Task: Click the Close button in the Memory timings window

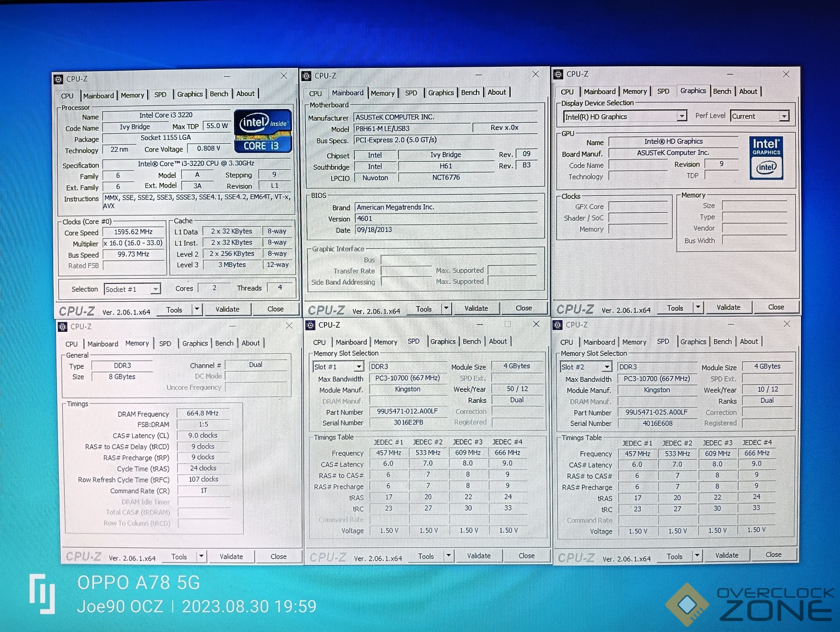Action: (x=278, y=556)
